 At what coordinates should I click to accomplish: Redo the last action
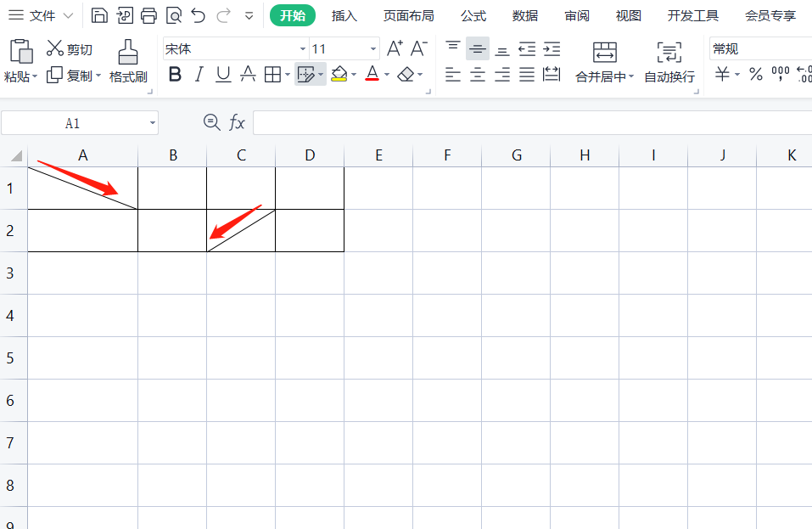223,15
